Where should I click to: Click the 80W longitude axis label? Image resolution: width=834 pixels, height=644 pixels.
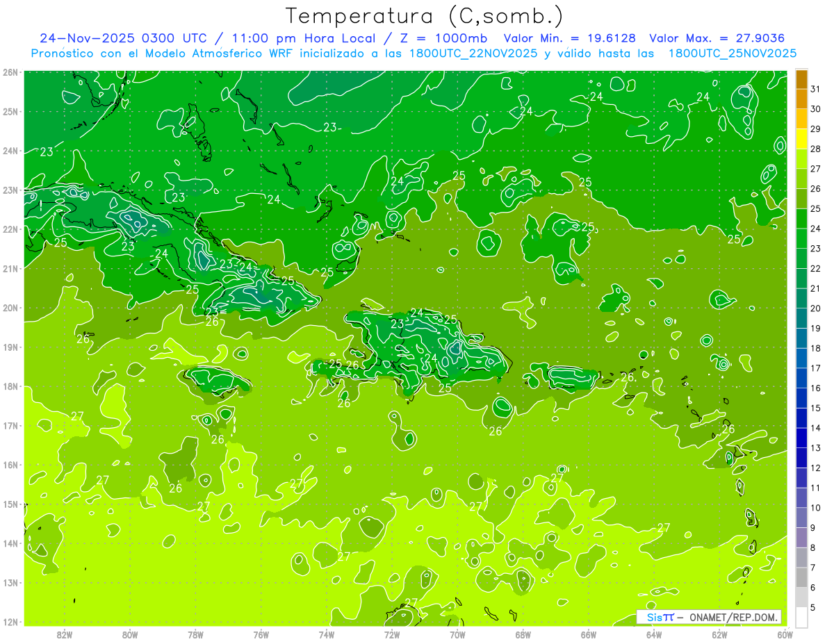point(130,634)
